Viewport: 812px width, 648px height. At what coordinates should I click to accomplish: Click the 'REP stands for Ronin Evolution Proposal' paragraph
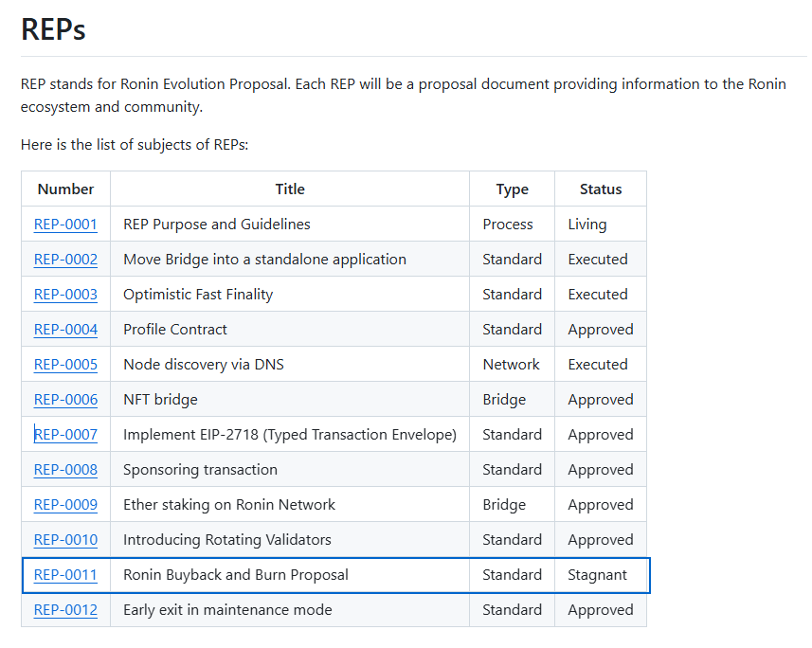[x=404, y=96]
